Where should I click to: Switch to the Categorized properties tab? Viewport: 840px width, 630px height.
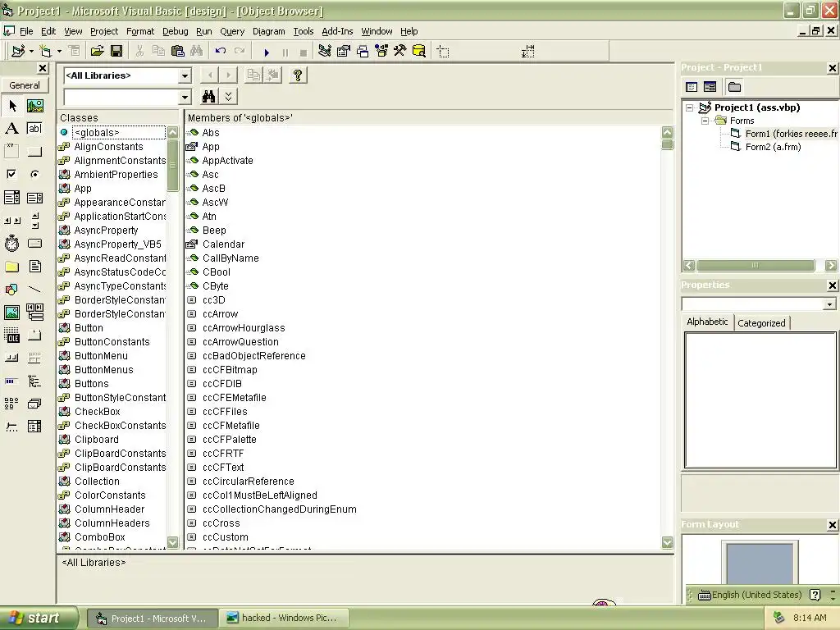click(761, 323)
